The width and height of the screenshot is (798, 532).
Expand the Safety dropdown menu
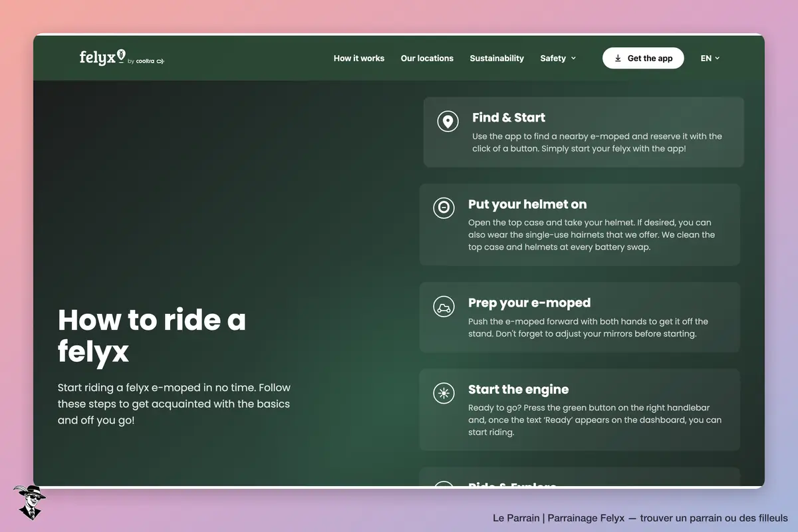point(558,59)
